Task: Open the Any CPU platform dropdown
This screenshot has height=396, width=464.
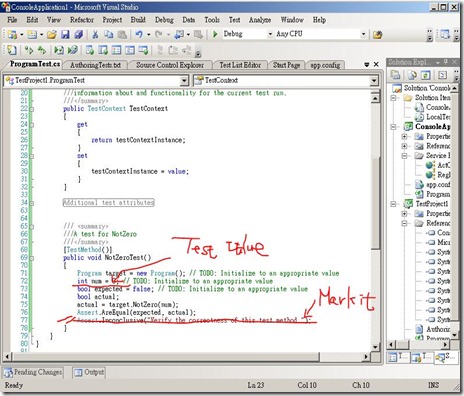Action: 363,34
